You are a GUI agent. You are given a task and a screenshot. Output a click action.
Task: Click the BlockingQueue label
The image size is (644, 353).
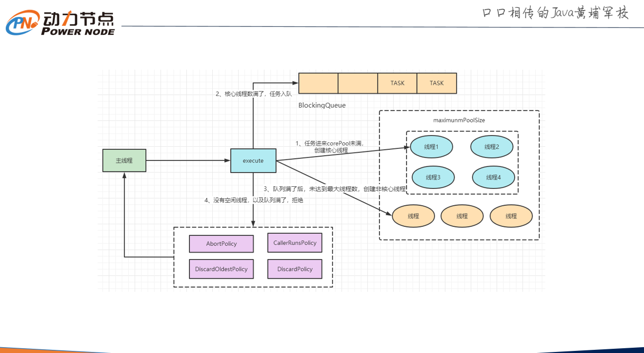click(322, 105)
